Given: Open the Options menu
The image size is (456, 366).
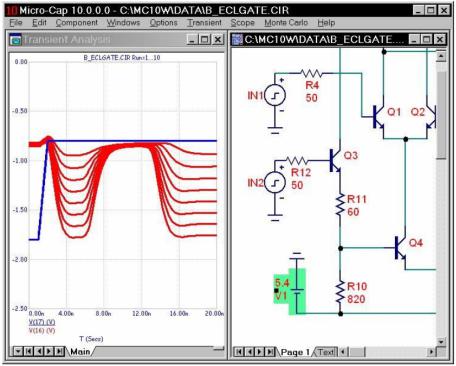Looking at the screenshot, I should click(x=163, y=23).
